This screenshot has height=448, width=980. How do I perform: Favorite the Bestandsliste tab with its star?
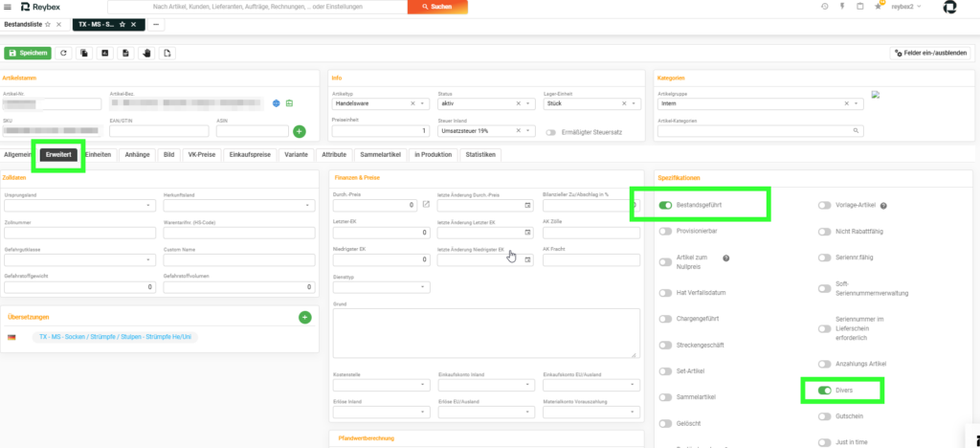[48, 24]
